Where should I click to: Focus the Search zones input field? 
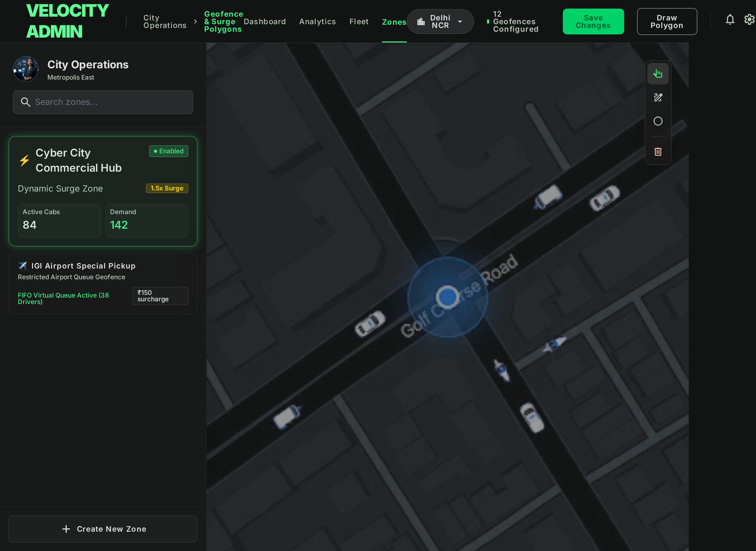pos(103,102)
